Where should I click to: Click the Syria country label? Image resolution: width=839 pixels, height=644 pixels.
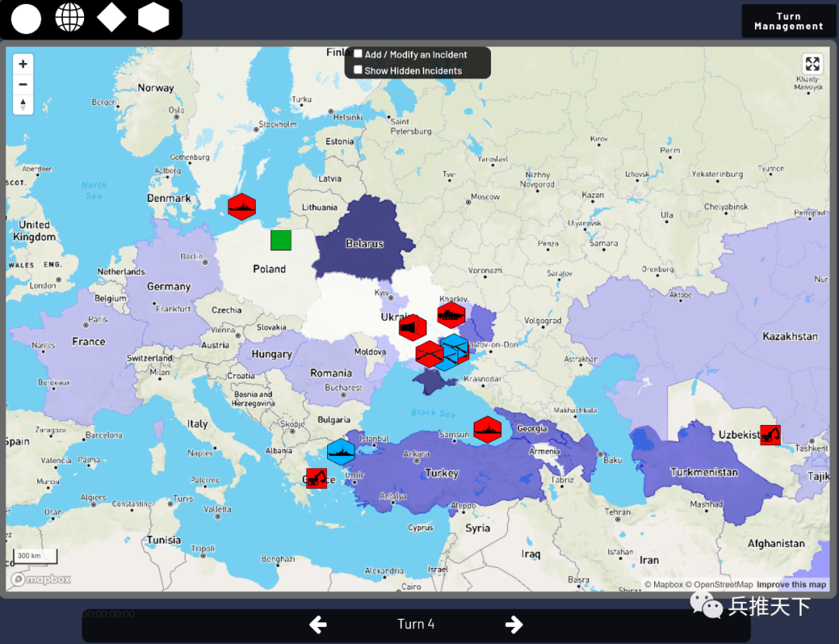coord(477,528)
